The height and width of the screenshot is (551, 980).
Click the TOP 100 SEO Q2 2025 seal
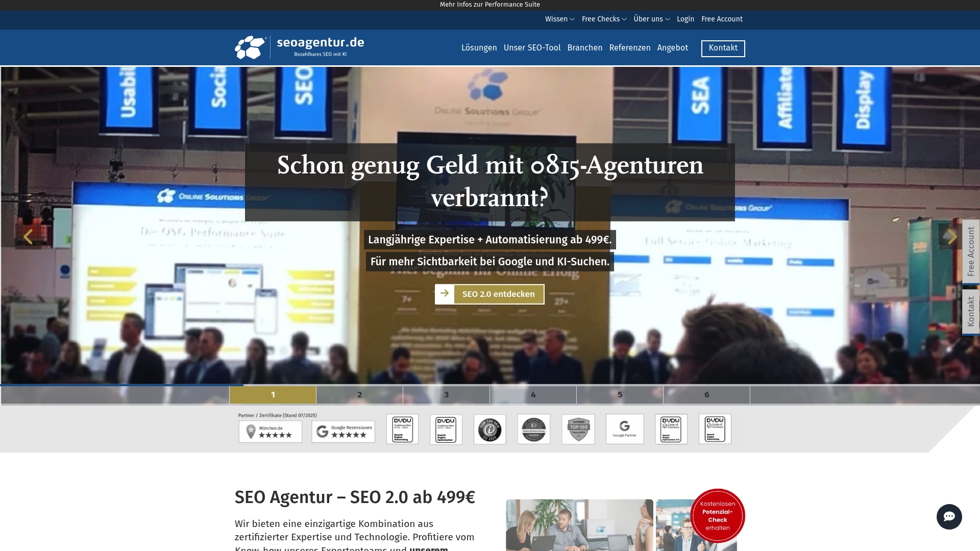489,429
